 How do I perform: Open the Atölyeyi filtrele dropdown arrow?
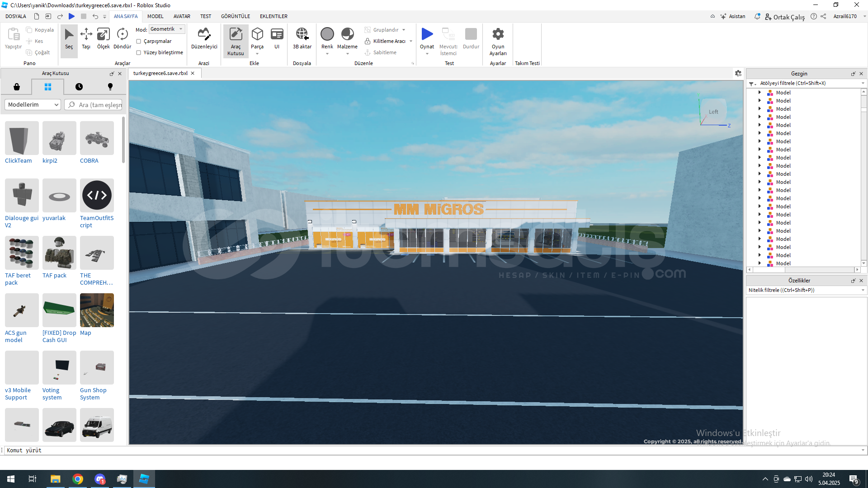(863, 83)
